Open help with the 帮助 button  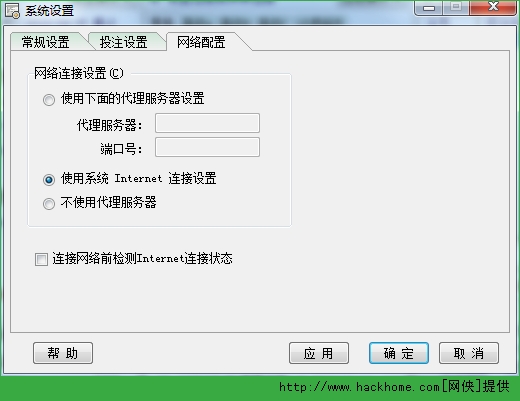[x=63, y=353]
